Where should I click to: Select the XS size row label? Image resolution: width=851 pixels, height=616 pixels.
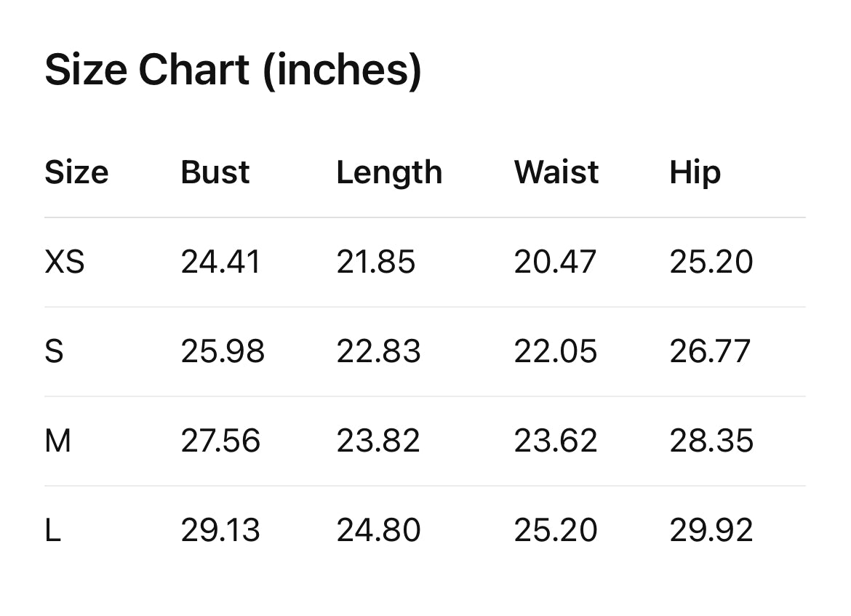tap(65, 262)
